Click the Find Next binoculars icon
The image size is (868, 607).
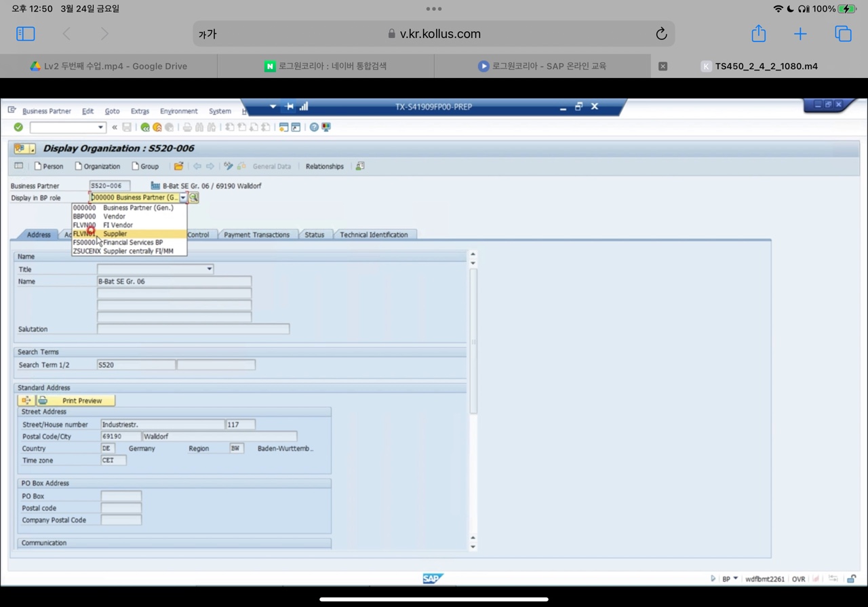coord(212,127)
